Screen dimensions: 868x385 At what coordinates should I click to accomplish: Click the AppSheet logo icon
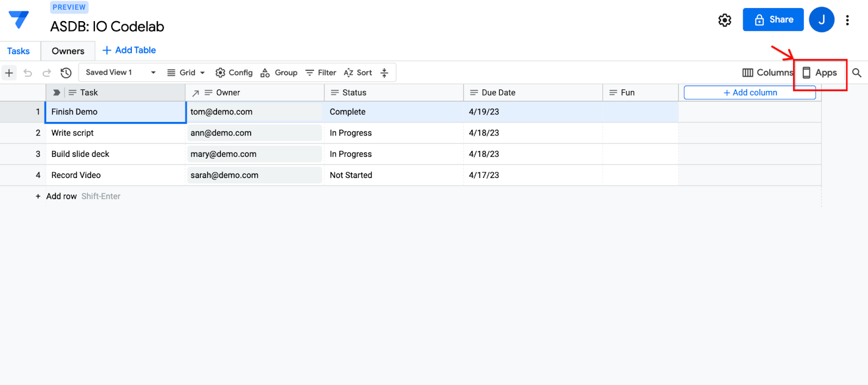click(18, 20)
